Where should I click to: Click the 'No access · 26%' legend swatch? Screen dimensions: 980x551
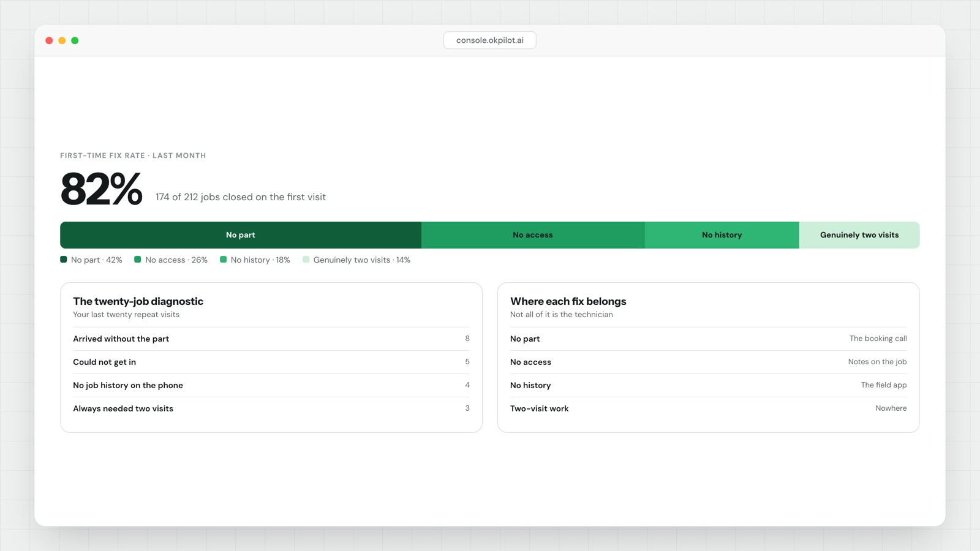click(138, 260)
